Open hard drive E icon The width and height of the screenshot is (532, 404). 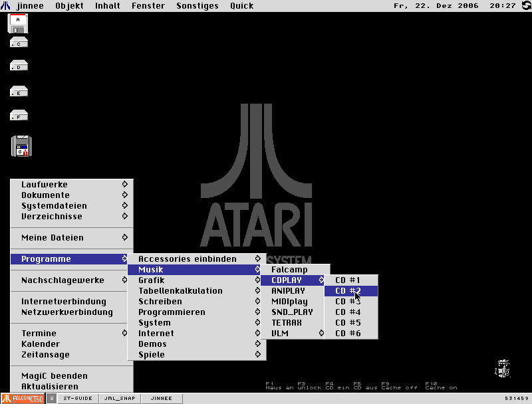point(19,92)
